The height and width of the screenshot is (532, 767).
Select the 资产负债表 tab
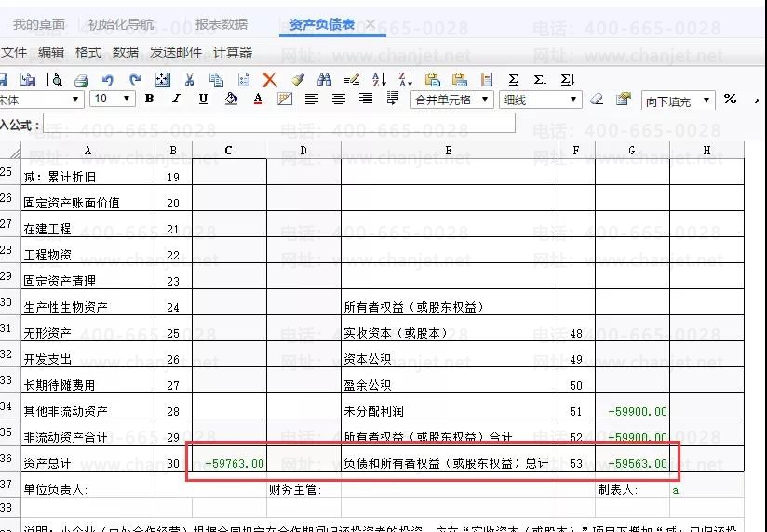click(322, 24)
